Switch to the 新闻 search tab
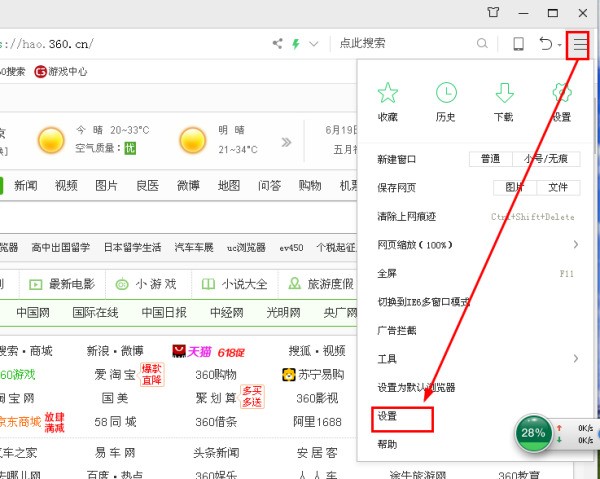This screenshot has width=600, height=479. pyautogui.click(x=26, y=186)
